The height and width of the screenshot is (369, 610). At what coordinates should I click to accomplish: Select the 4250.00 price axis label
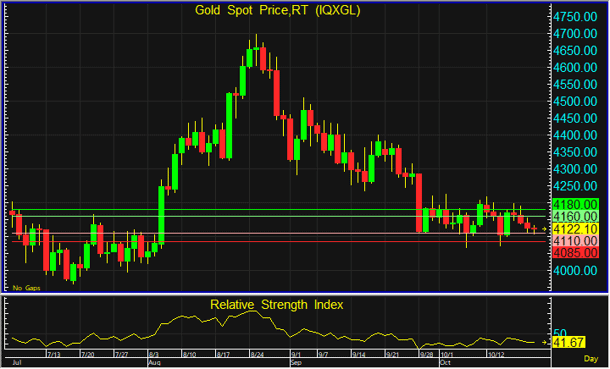click(x=575, y=186)
